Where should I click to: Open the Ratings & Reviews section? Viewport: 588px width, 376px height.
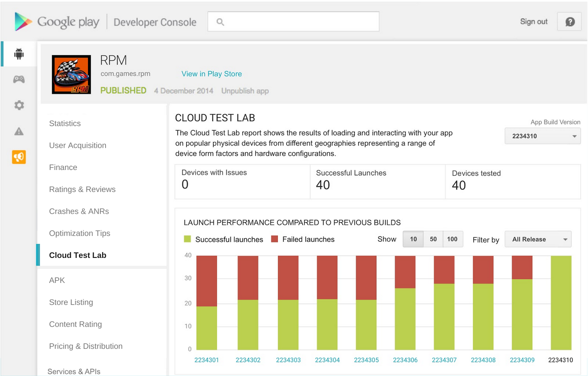[x=82, y=189]
